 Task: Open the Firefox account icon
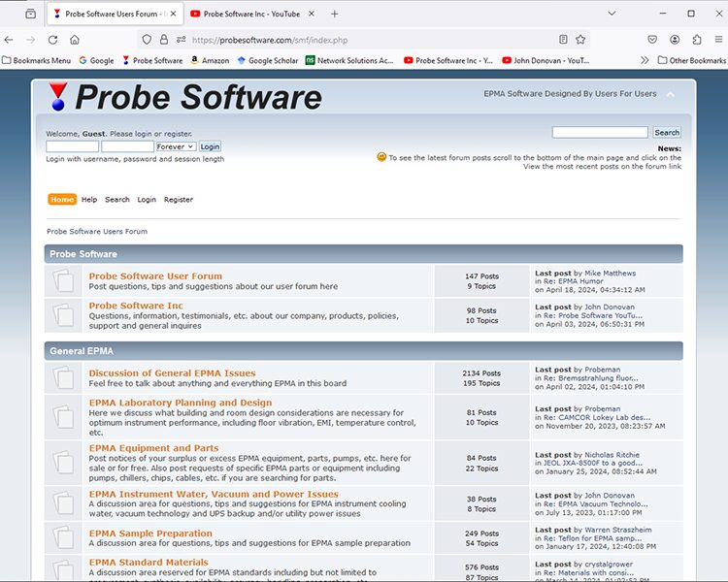[675, 40]
